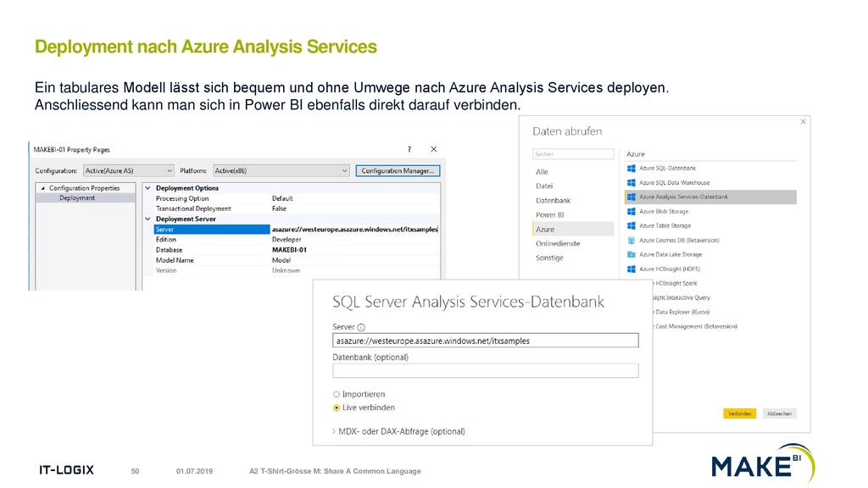Viewport: 868px width, 488px height.
Task: Close the Daten abrufen dialog
Action: click(x=804, y=122)
